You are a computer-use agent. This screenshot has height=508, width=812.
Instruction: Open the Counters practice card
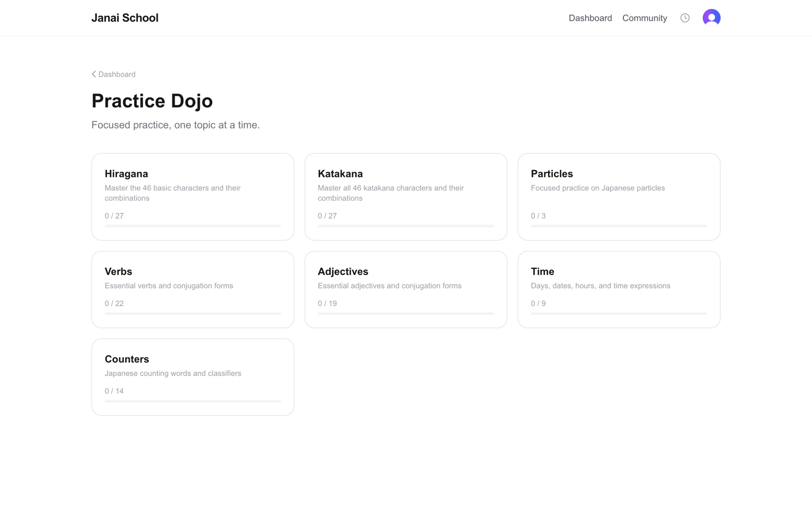click(193, 377)
